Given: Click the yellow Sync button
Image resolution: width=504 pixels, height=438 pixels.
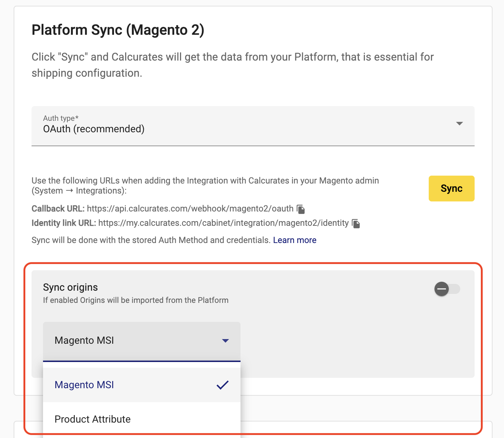Looking at the screenshot, I should coord(451,189).
